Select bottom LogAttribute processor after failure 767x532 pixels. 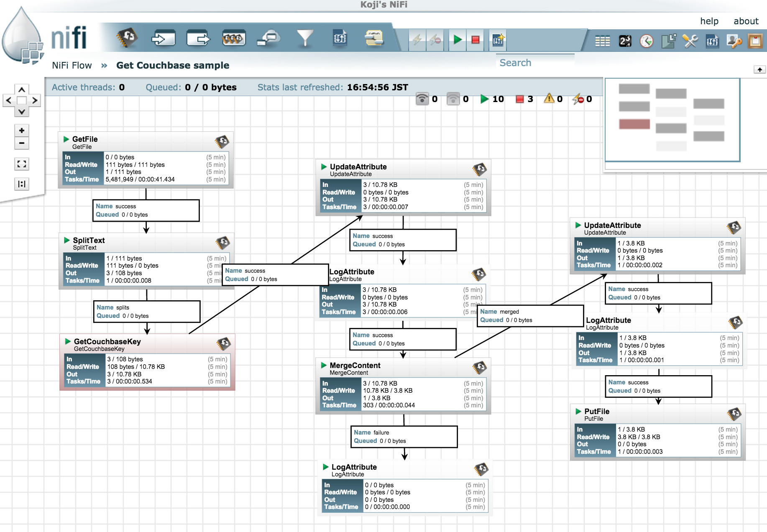(x=405, y=488)
